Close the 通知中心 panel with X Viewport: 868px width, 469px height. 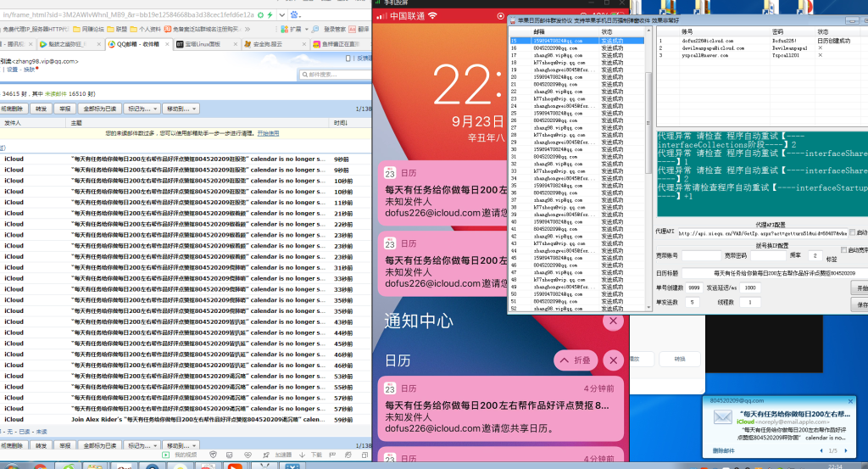tap(612, 321)
